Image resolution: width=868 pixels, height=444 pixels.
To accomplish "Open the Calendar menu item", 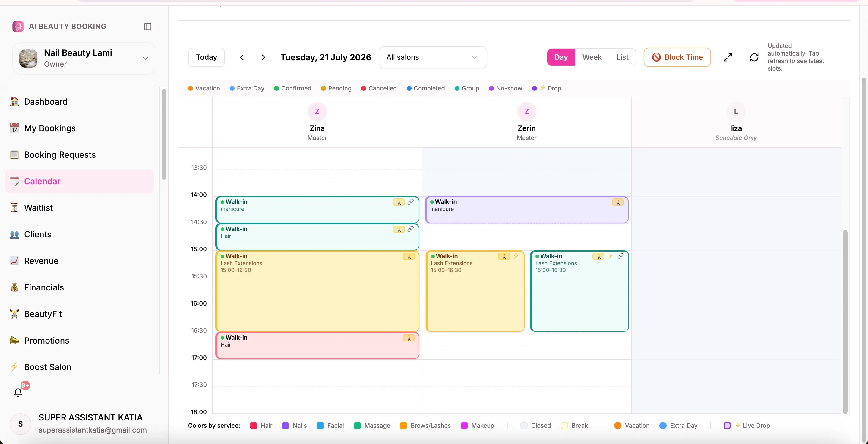I will [x=80, y=181].
